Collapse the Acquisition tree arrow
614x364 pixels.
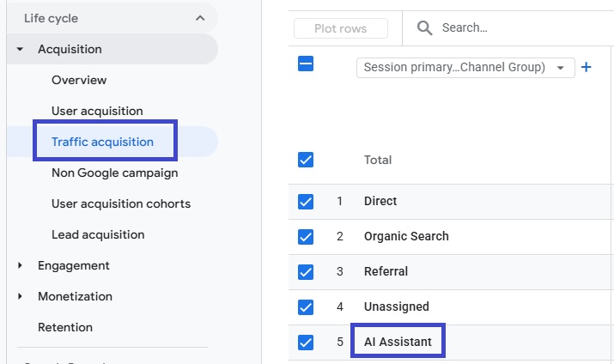coord(20,49)
